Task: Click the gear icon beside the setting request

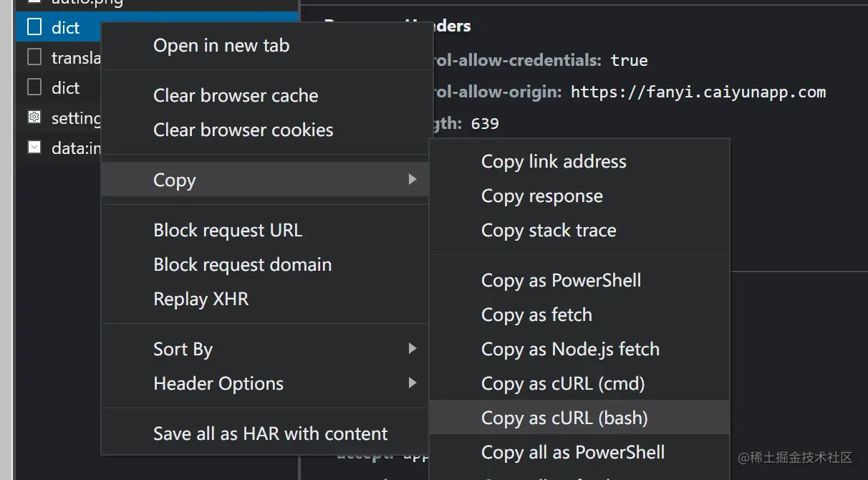Action: 34,117
